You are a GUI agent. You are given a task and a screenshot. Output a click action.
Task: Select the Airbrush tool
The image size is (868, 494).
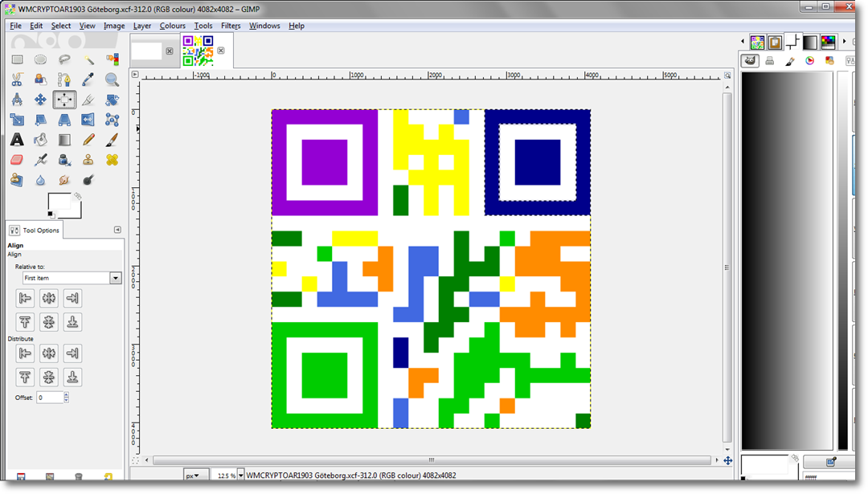[x=40, y=160]
